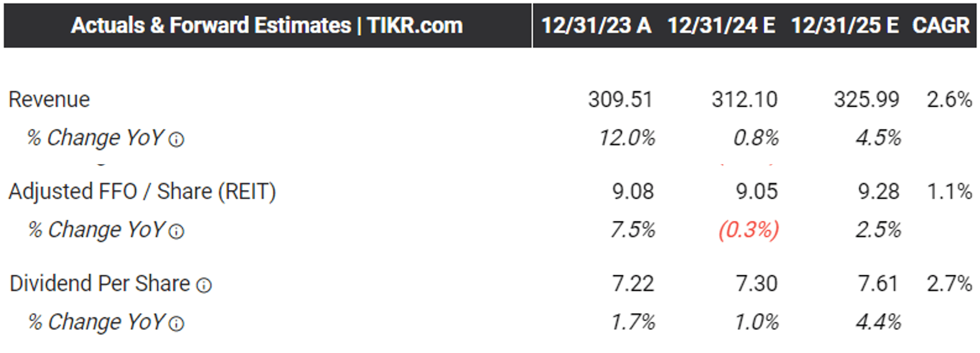Select the 2.6% revenue CAGR value

point(949,99)
